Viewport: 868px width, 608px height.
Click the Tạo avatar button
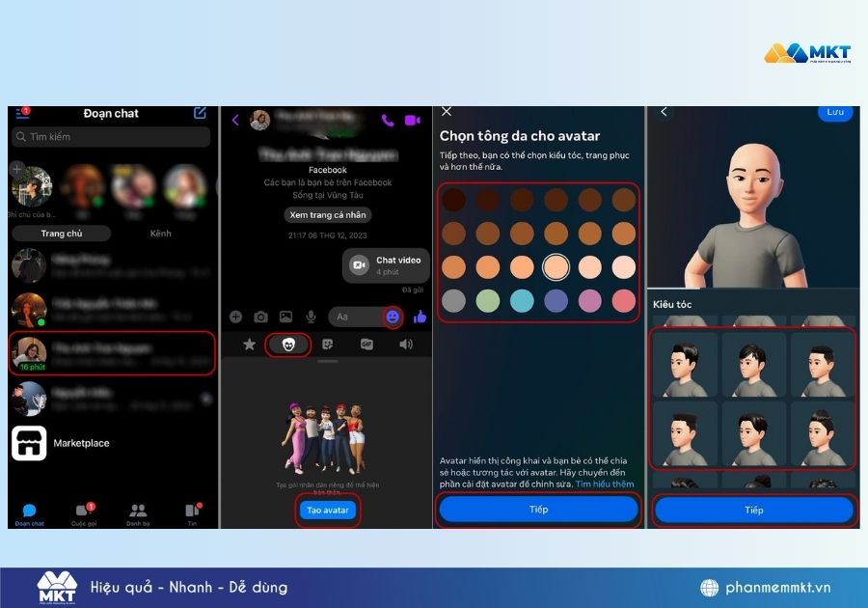coord(328,510)
